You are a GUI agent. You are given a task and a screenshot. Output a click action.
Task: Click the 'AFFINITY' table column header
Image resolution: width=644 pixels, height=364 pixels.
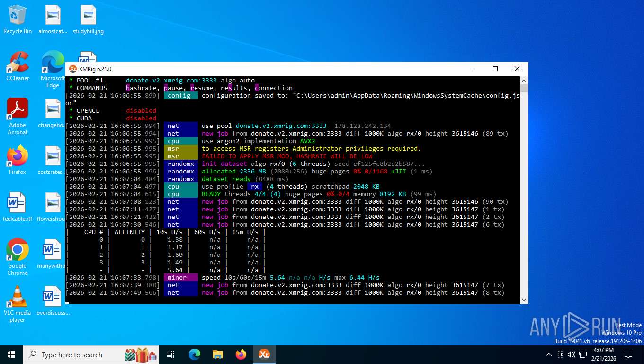click(x=129, y=232)
